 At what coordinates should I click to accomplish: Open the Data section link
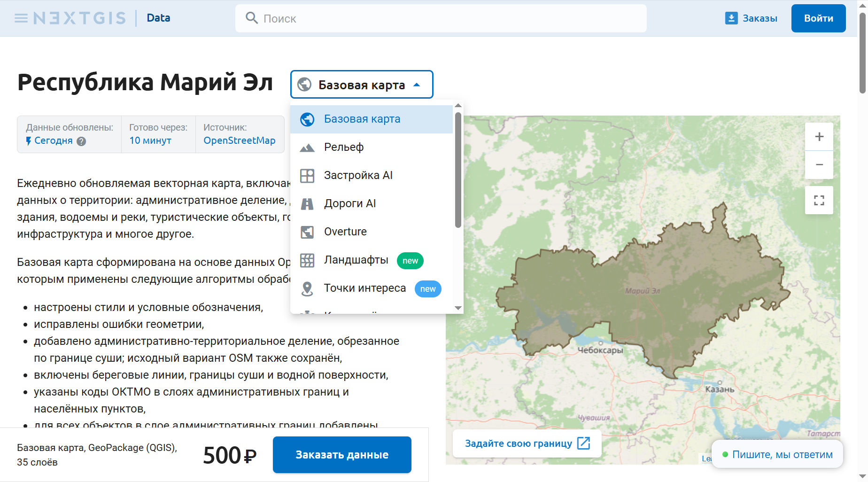(x=158, y=18)
